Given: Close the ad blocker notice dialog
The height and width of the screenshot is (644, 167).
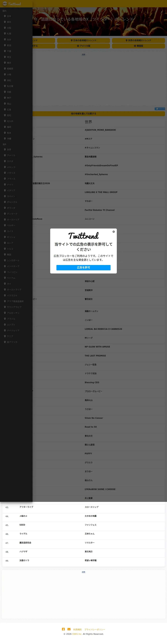Looking at the screenshot, I should pos(114,232).
